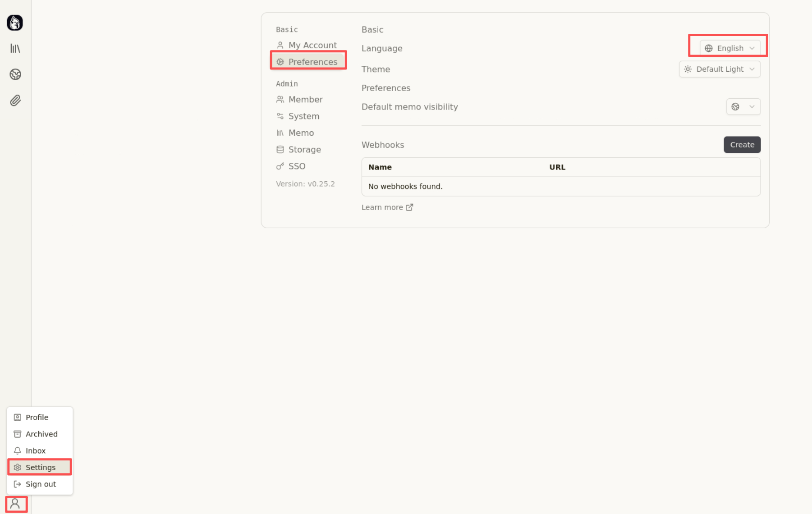Expand the Default memo visibility dropdown

pos(743,107)
